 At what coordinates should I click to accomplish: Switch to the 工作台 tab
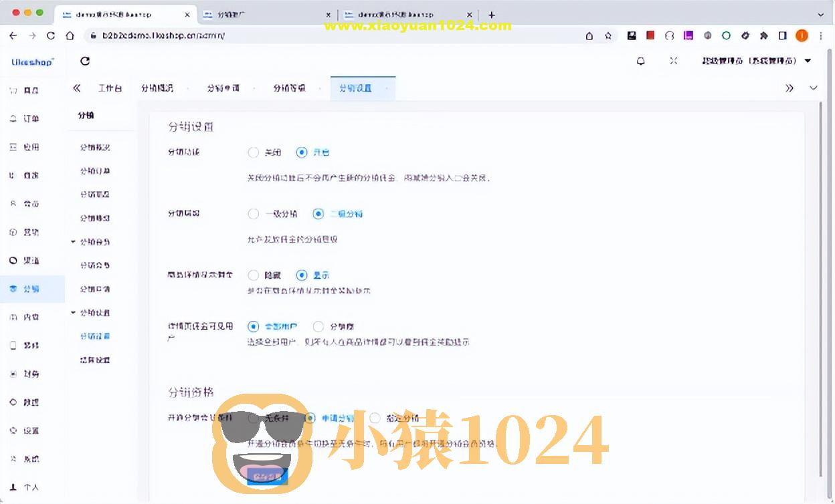pyautogui.click(x=110, y=87)
